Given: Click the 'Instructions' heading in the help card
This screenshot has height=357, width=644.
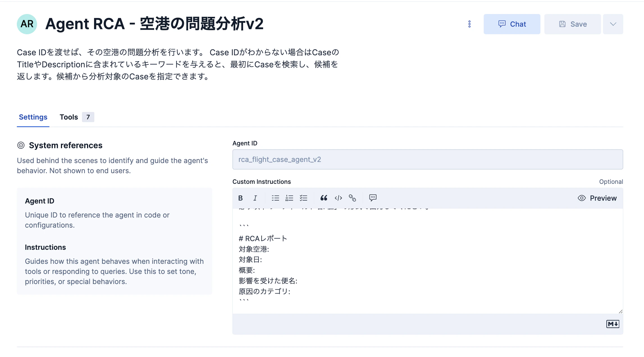Looking at the screenshot, I should (45, 247).
